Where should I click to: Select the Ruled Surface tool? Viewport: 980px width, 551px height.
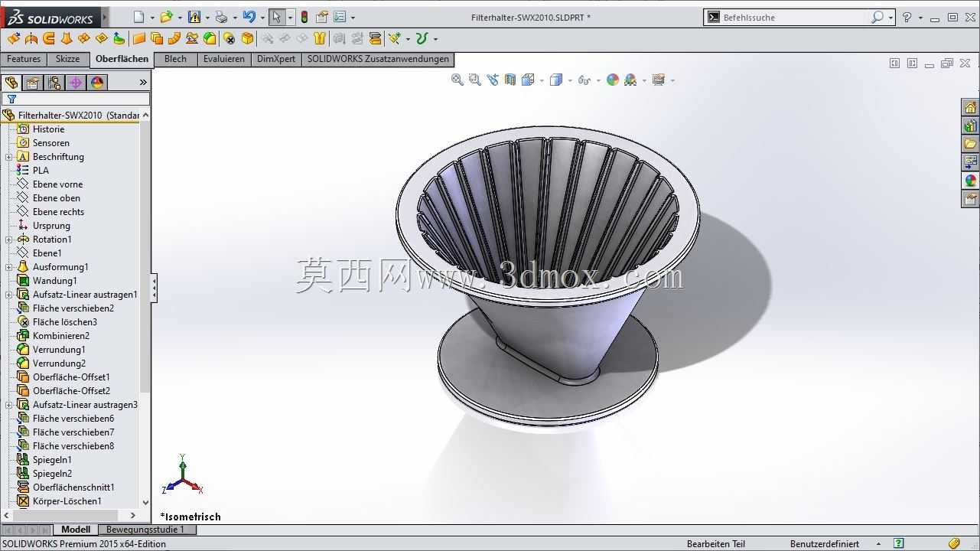pos(174,38)
